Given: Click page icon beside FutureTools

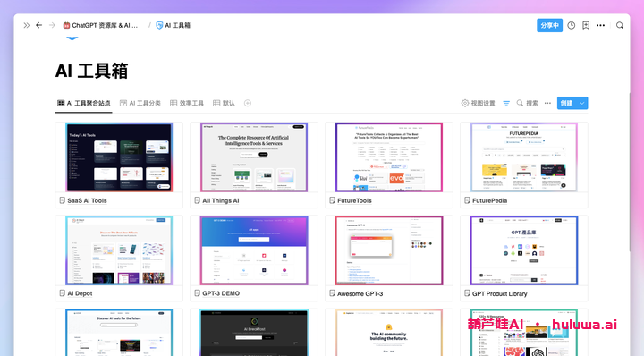Looking at the screenshot, I should pos(332,200).
